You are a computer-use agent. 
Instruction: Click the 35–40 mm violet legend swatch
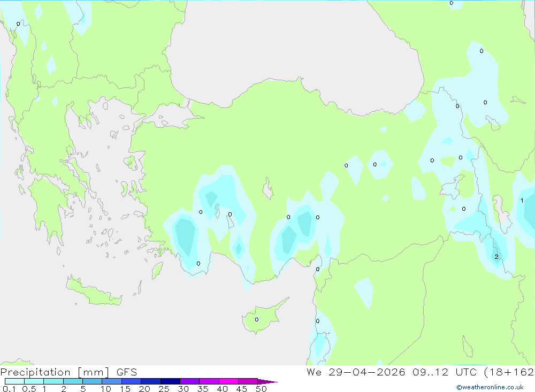tap(209, 381)
